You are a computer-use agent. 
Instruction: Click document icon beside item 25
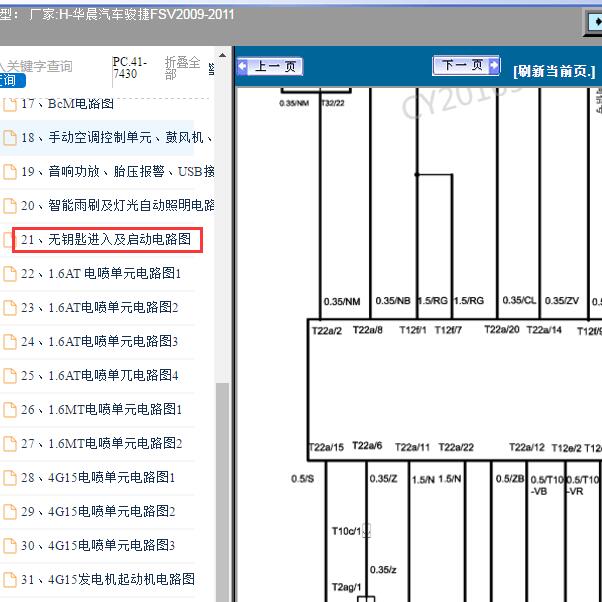pyautogui.click(x=10, y=376)
